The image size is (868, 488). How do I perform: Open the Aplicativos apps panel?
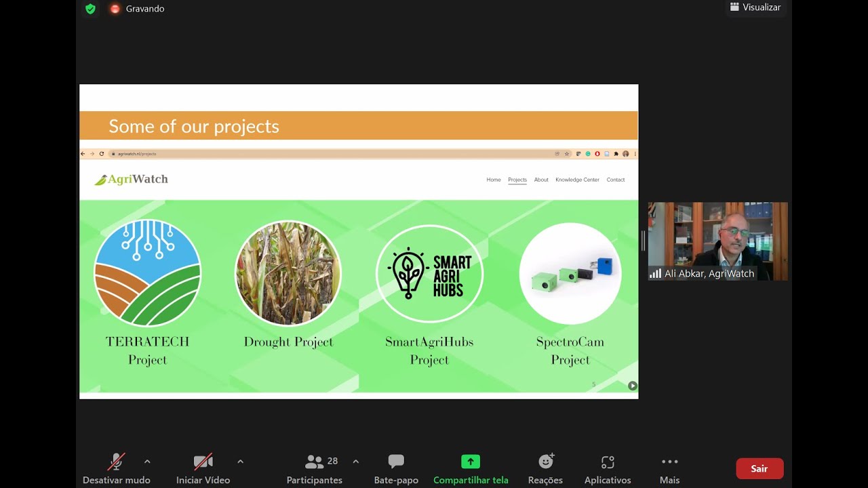click(x=608, y=469)
